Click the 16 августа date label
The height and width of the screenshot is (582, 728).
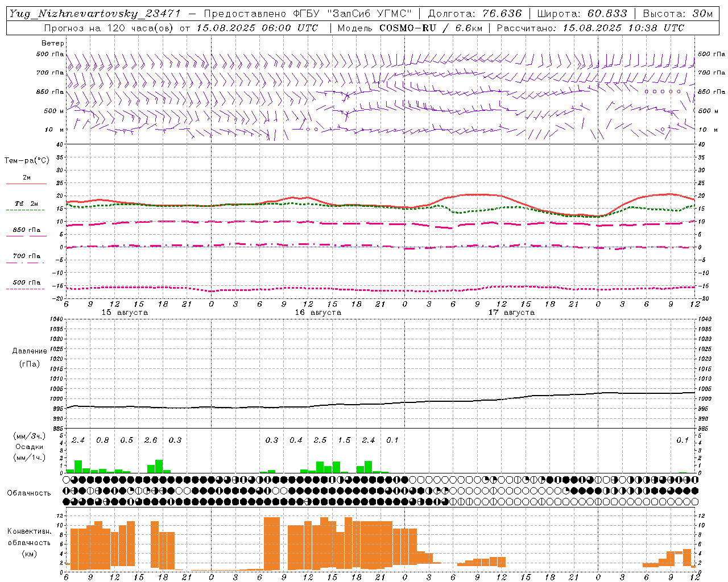tap(318, 313)
